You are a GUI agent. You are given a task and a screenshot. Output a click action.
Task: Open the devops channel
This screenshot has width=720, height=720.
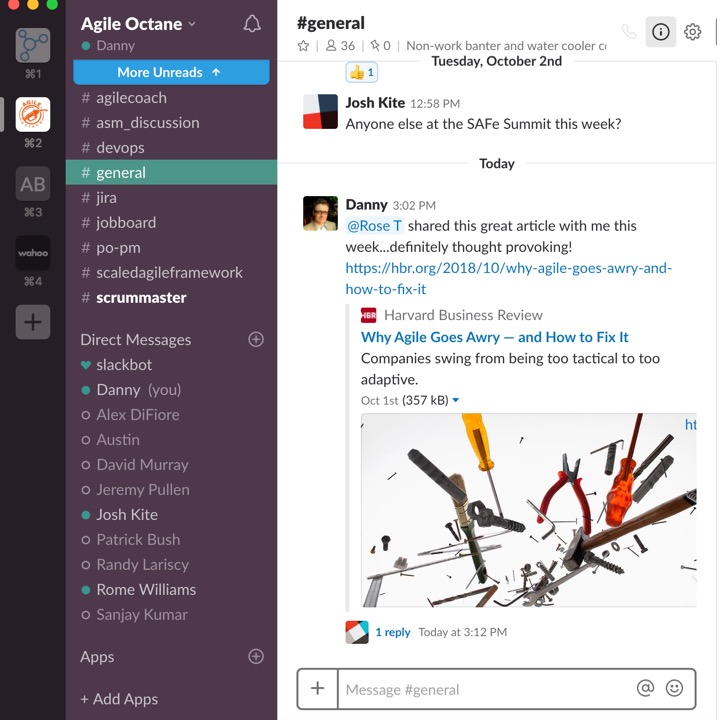(x=120, y=147)
